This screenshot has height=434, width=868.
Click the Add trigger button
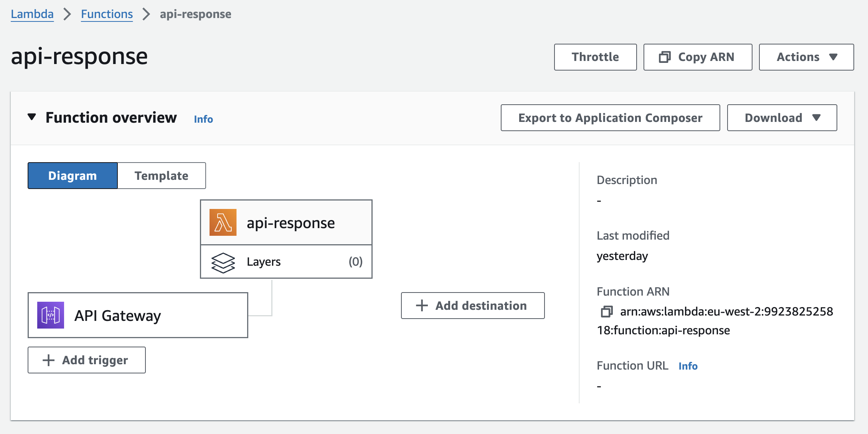click(87, 360)
